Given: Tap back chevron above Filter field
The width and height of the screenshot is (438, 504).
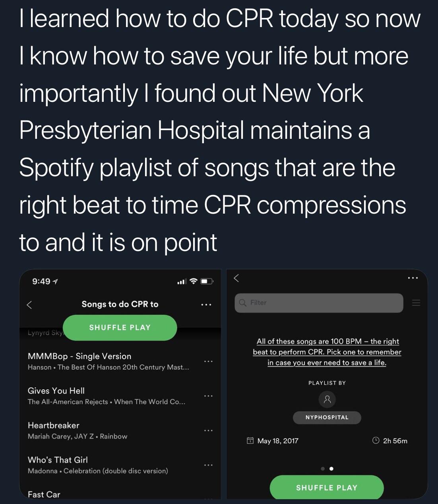Looking at the screenshot, I should (236, 278).
